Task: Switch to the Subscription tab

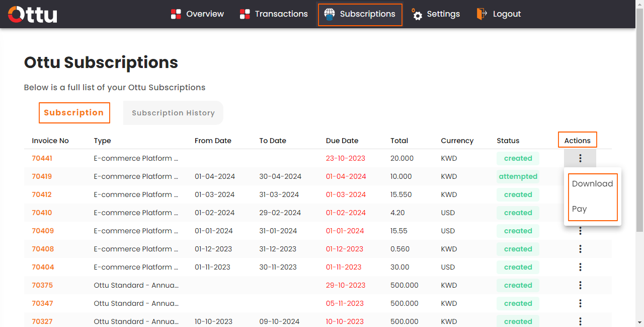Action: [x=74, y=113]
